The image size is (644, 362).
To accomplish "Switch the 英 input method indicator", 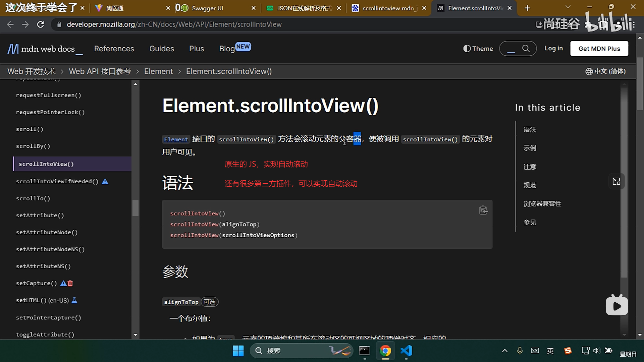I will [550, 351].
